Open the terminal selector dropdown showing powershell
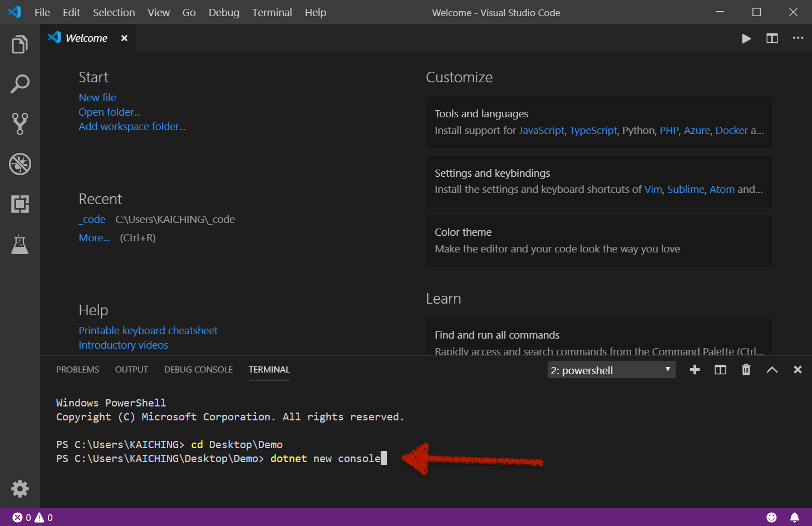Image resolution: width=812 pixels, height=526 pixels. point(611,370)
